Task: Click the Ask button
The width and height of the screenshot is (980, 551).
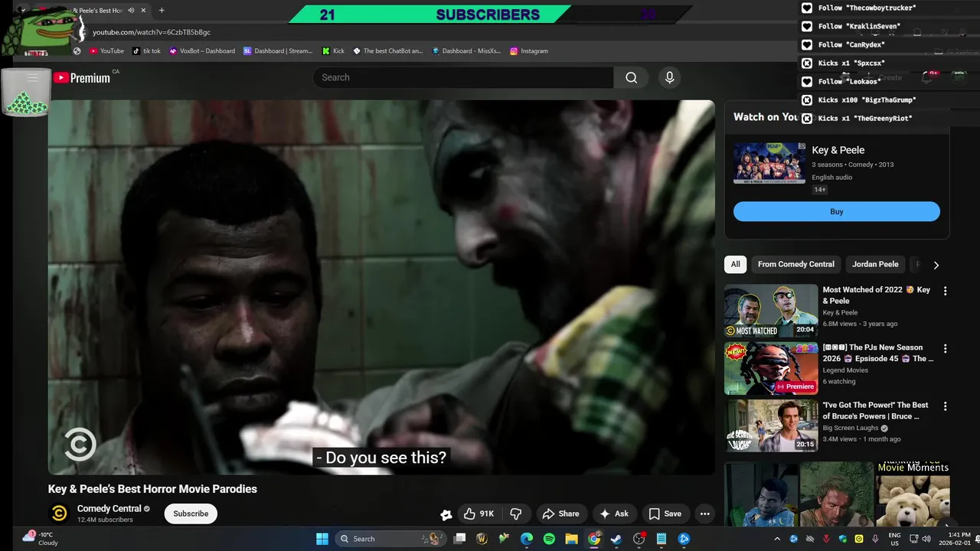Action: (x=614, y=514)
